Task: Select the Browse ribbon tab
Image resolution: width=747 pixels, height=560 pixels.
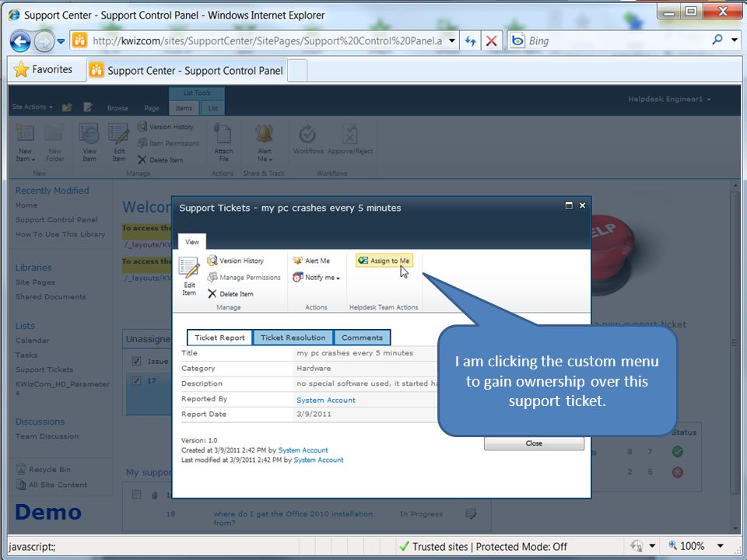Action: coord(117,108)
